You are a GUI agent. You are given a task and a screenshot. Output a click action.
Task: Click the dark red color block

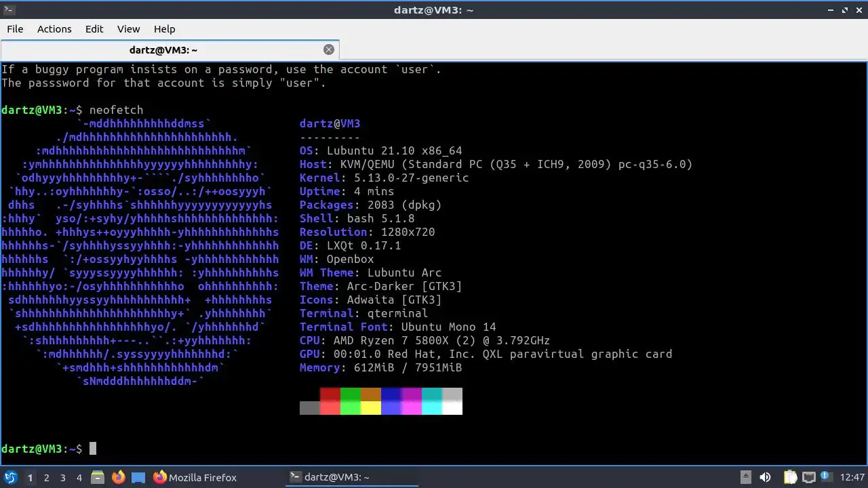point(330,394)
